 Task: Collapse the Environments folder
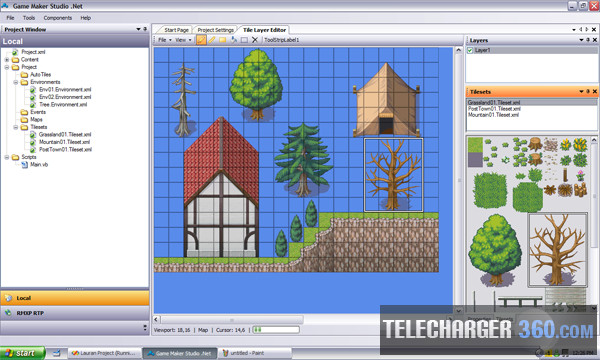[16, 82]
